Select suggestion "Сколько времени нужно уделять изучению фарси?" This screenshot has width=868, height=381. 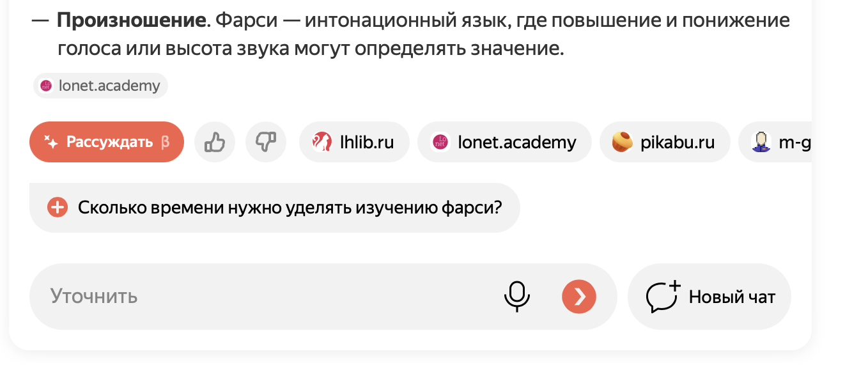pyautogui.click(x=289, y=208)
